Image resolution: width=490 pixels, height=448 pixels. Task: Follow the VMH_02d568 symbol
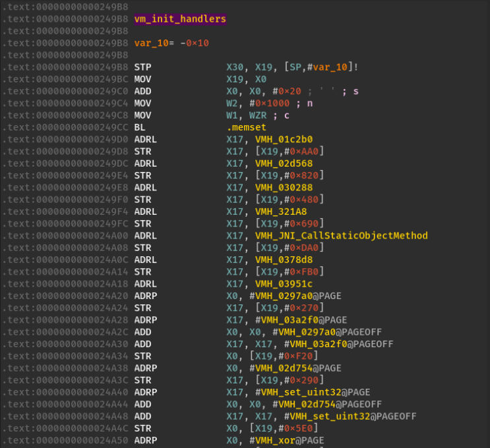point(284,163)
